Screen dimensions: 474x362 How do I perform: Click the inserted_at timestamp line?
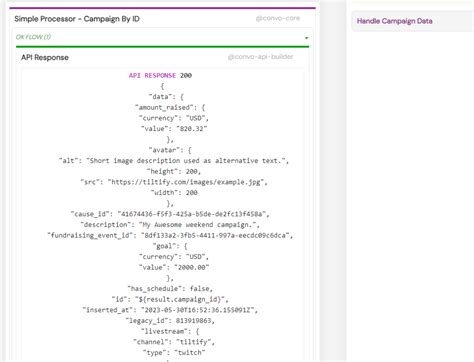point(170,310)
